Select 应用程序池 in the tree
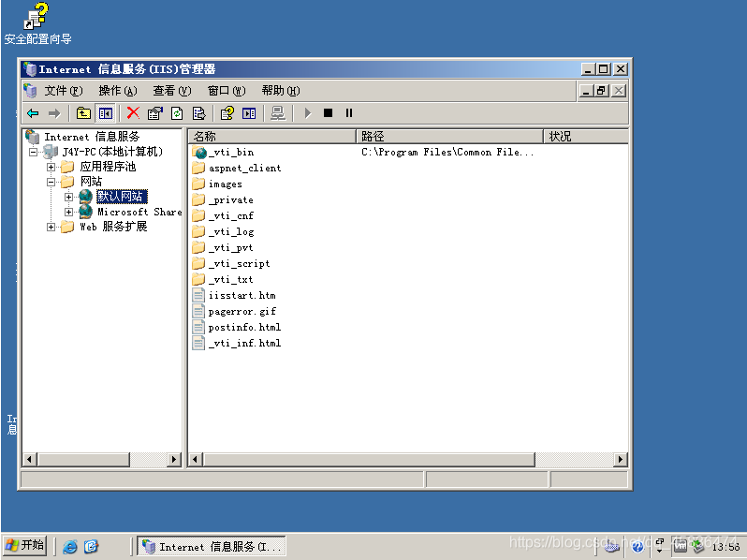 pyautogui.click(x=109, y=167)
